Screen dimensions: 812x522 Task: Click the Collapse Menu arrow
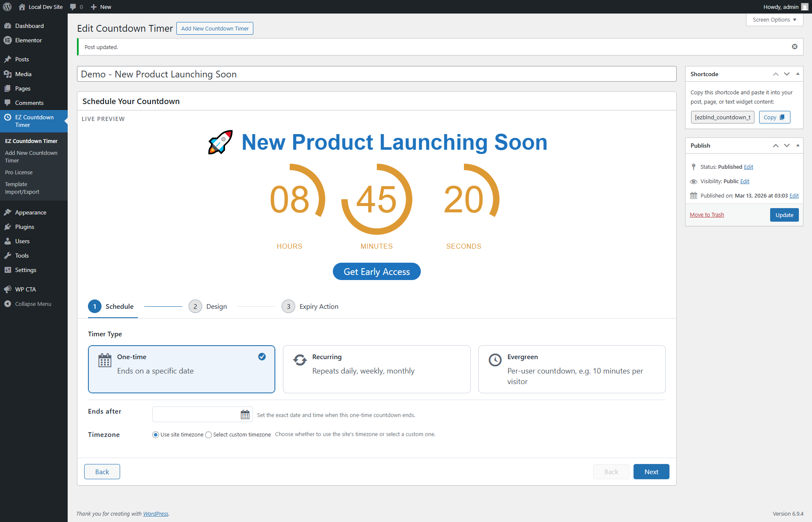8,304
